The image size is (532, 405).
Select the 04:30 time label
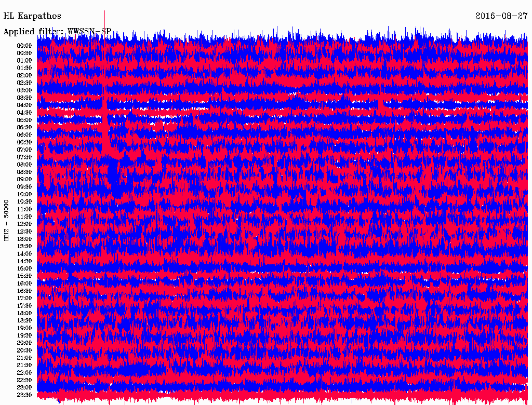click(24, 113)
